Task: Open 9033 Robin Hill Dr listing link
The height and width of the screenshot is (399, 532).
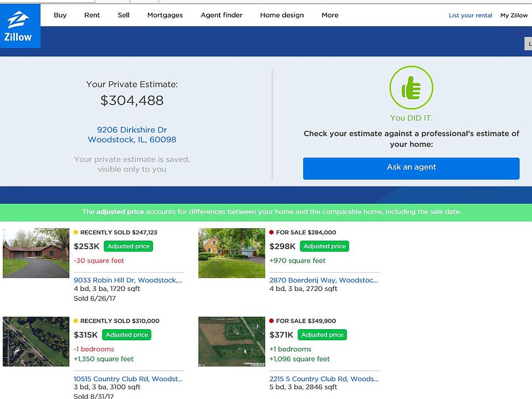Action: tap(128, 280)
